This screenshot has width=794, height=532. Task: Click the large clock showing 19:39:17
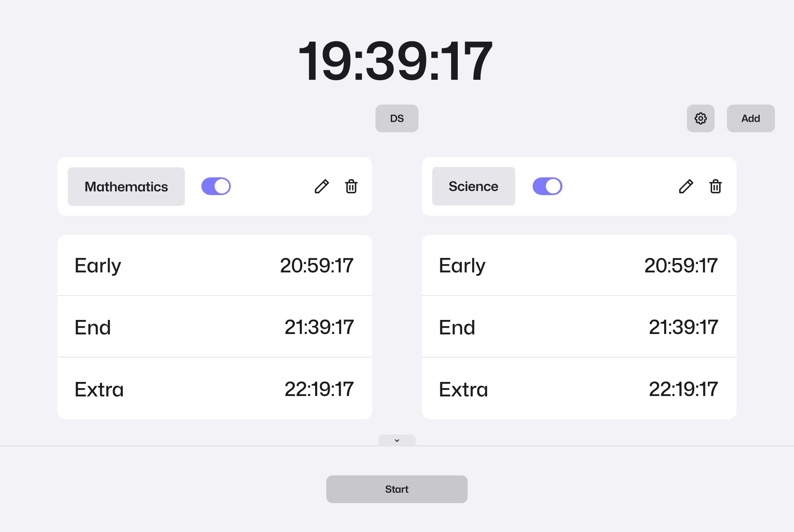(x=396, y=60)
